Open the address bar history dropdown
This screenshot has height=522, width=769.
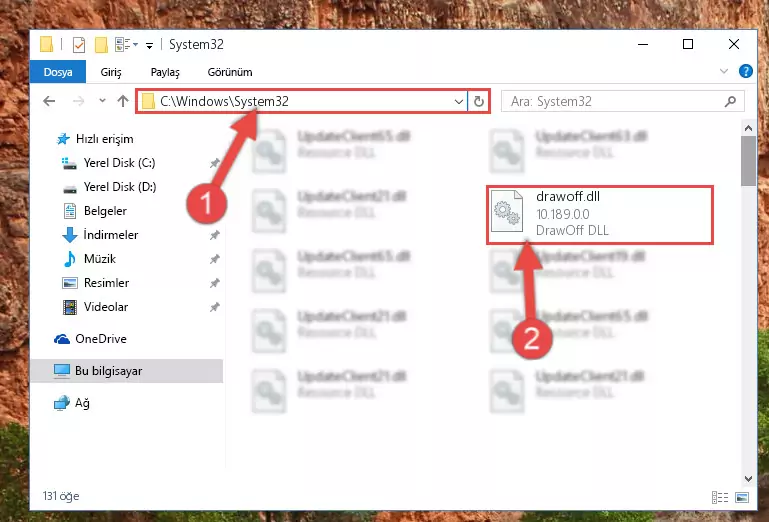coord(459,102)
